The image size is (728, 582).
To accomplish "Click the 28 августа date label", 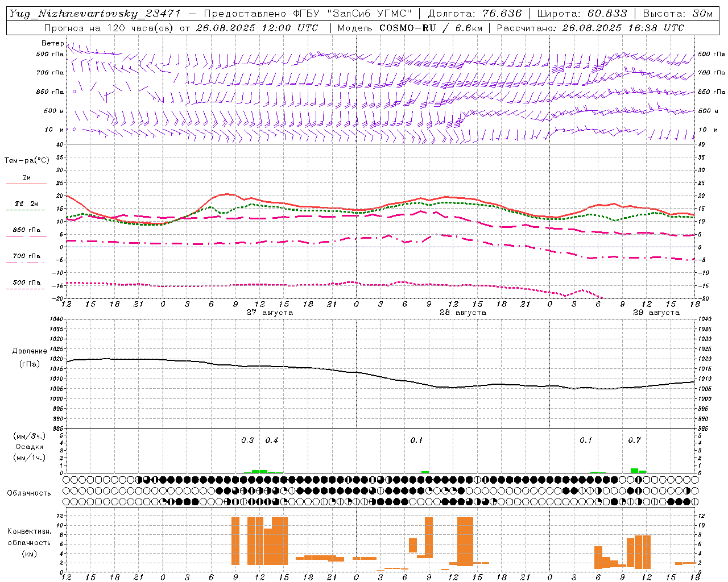I will point(463,313).
